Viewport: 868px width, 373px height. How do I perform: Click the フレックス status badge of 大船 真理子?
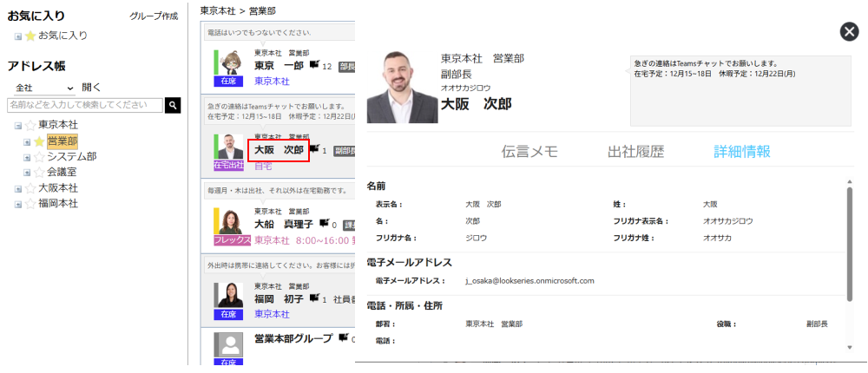coord(232,240)
